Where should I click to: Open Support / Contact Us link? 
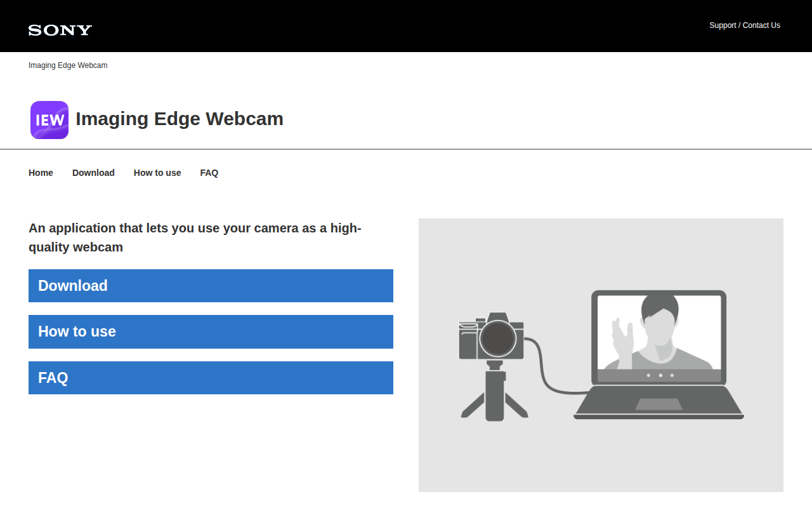[x=745, y=25]
